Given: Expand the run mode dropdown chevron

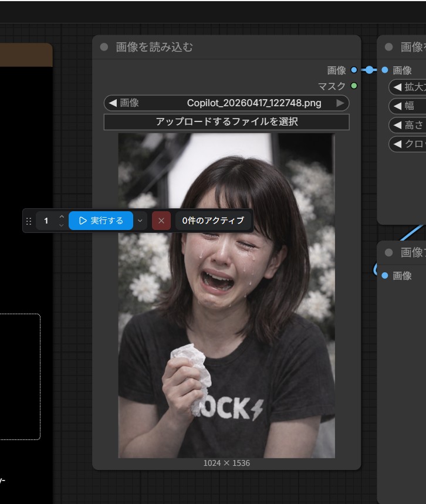Looking at the screenshot, I should [140, 221].
